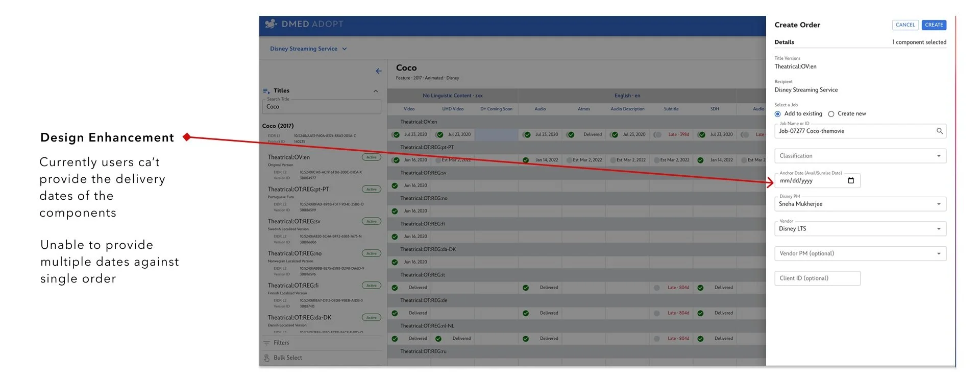
Task: Open the Disney PM dropdown
Action: tap(860, 204)
